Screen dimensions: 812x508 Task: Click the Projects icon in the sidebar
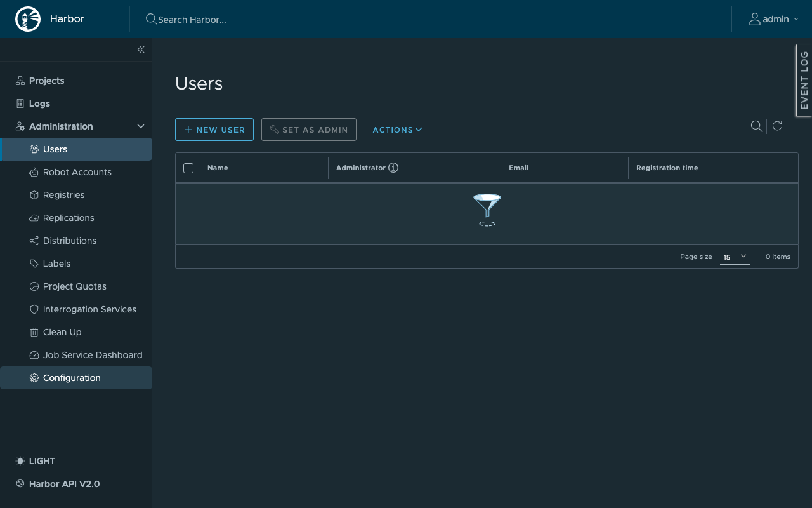tap(20, 81)
